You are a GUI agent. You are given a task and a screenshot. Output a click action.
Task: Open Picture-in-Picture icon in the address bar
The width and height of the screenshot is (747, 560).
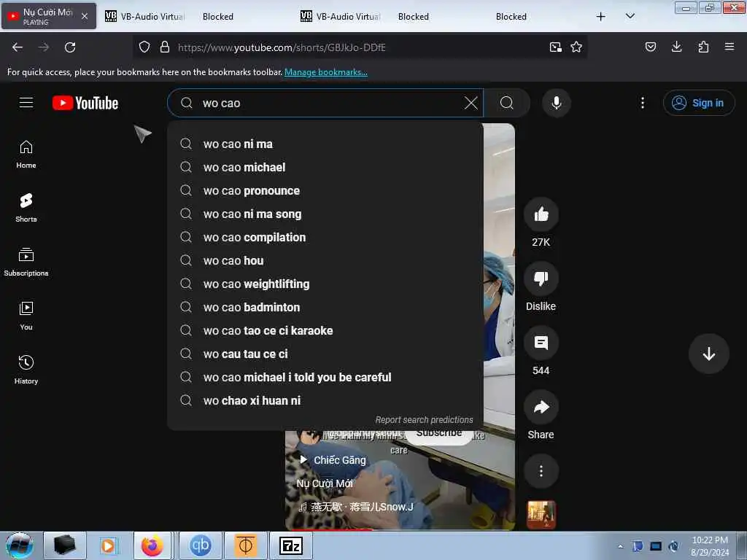(555, 47)
